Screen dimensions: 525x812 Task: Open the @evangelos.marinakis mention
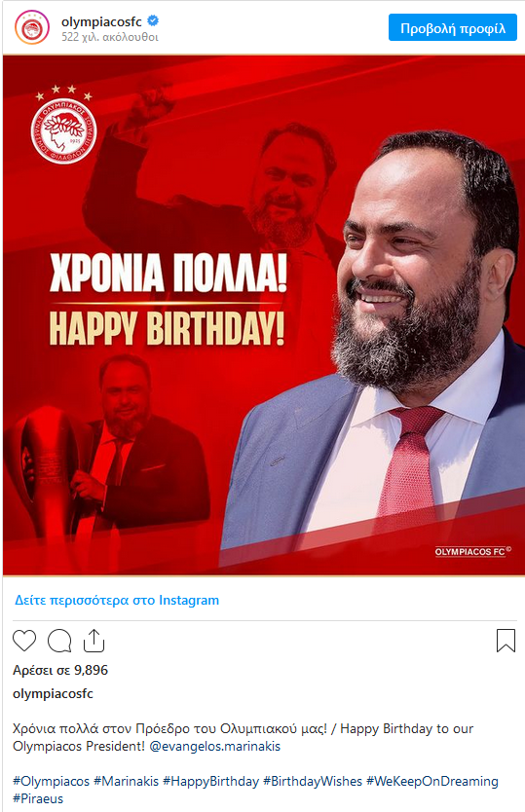coord(214,746)
